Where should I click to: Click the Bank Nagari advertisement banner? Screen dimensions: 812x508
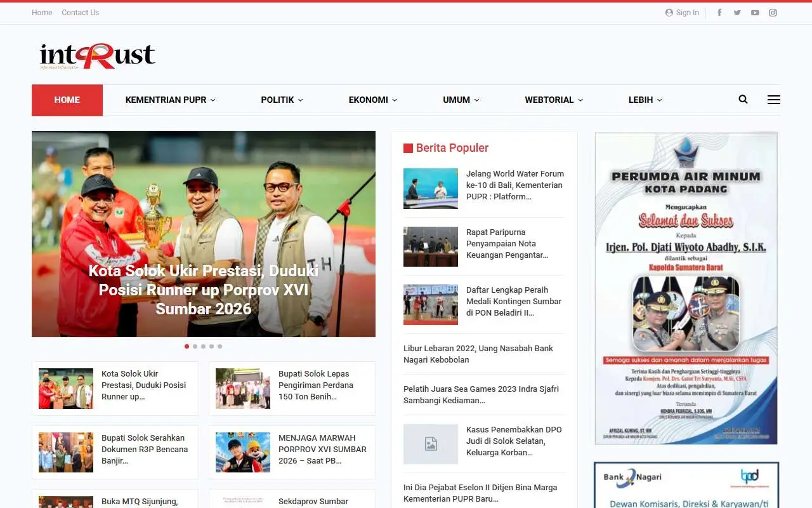[x=686, y=485]
